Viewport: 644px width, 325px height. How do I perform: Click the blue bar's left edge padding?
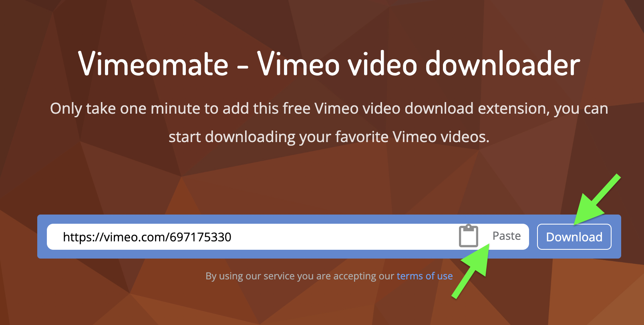tap(42, 237)
